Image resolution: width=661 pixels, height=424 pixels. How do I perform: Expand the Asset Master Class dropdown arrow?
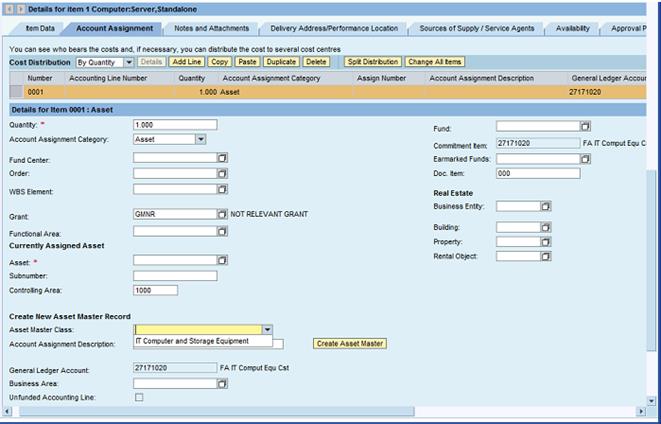267,330
